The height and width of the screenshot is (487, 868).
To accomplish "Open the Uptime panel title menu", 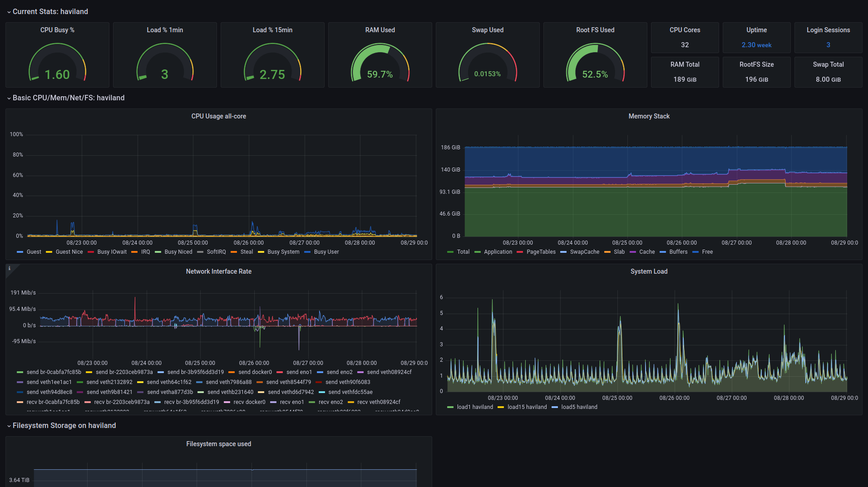I will [756, 30].
